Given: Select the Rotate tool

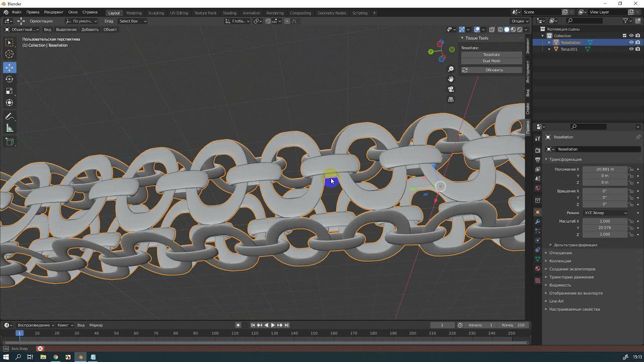Looking at the screenshot, I should (x=10, y=79).
